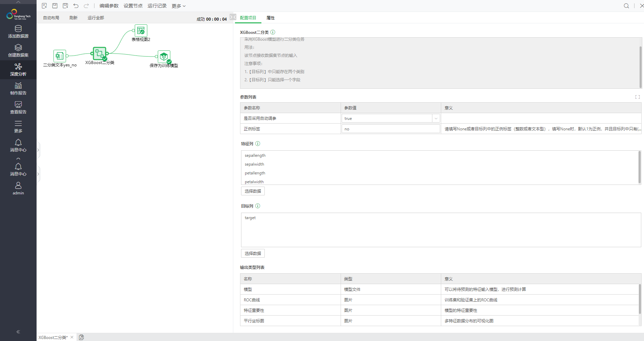Open the toolbar 更多 dropdown menu
This screenshot has height=341, width=644.
click(x=178, y=6)
